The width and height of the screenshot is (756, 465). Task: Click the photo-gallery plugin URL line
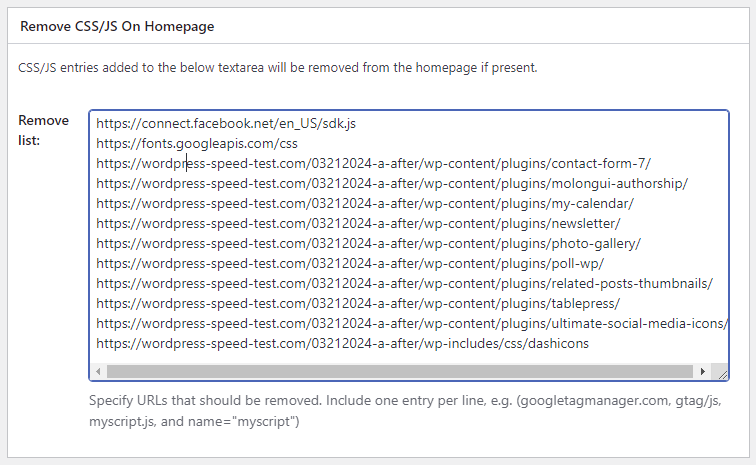[368, 244]
